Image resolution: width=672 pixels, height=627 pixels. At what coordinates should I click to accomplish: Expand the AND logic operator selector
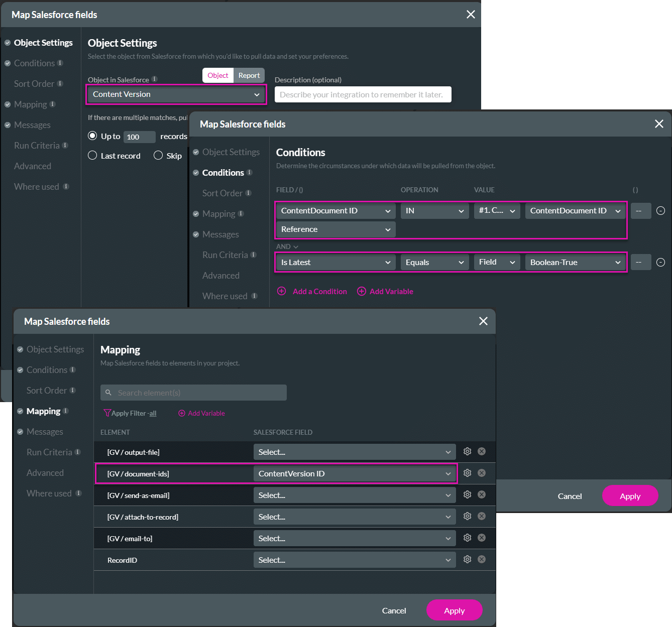click(287, 246)
